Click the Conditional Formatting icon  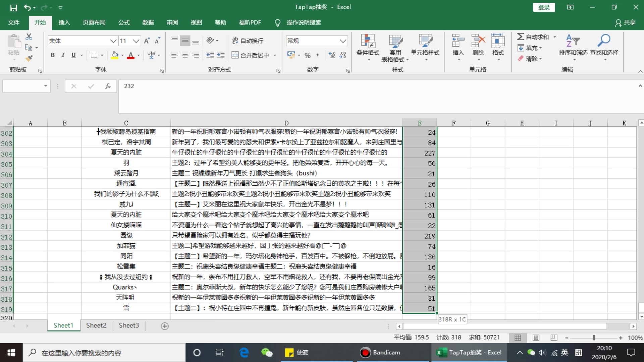click(x=368, y=41)
